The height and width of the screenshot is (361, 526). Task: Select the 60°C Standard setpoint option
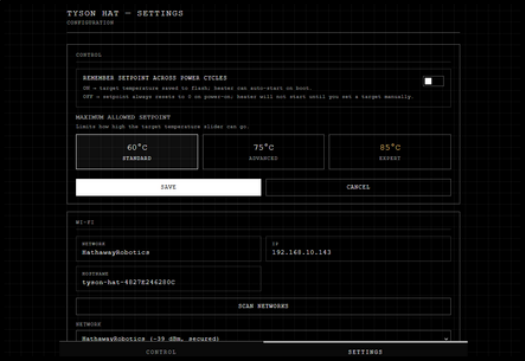coord(137,152)
